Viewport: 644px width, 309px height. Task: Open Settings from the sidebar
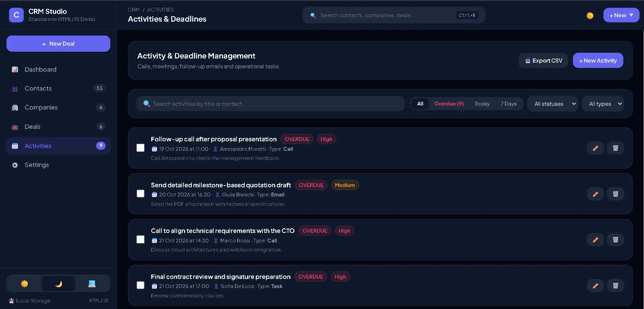click(x=58, y=165)
